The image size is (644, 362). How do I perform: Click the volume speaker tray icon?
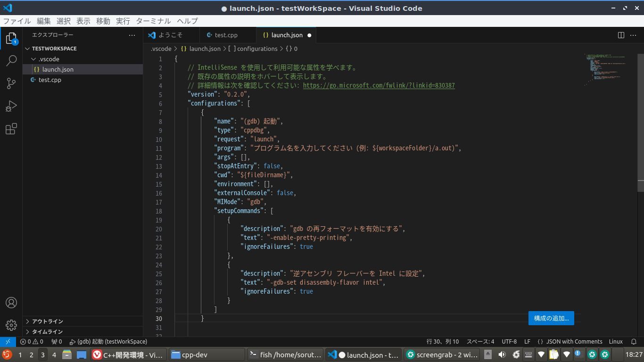tap(502, 354)
